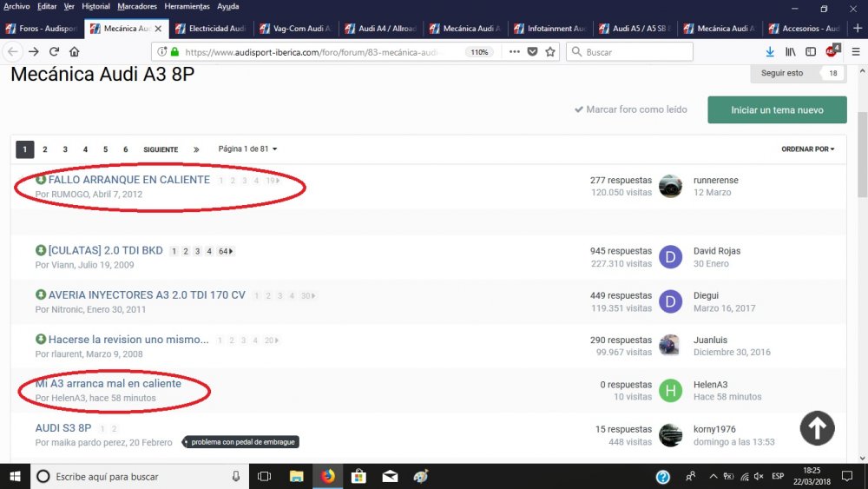Open HelenA3 avatar profile
Screen dimensions: 868x489
670,391
